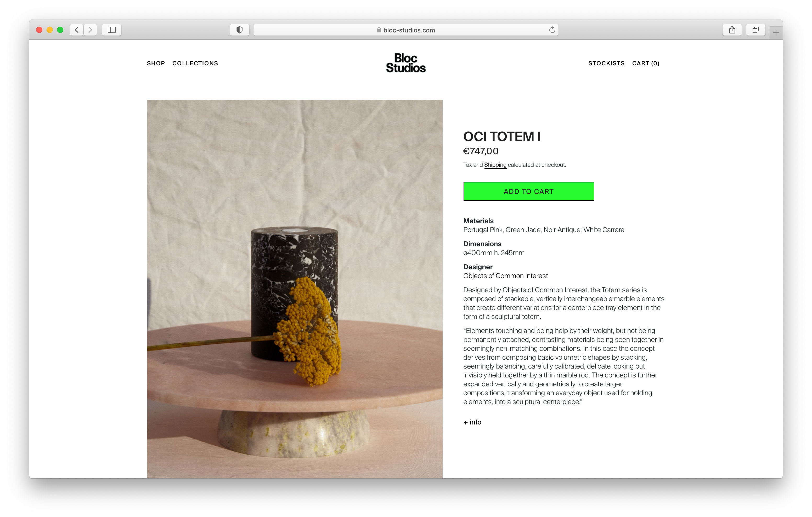
Task: Open the share sheet icon
Action: pyautogui.click(x=732, y=30)
